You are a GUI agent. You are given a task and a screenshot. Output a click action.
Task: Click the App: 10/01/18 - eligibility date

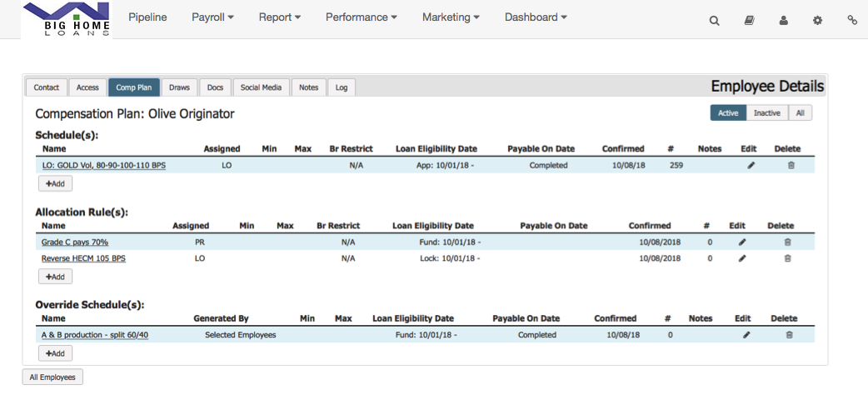point(445,165)
